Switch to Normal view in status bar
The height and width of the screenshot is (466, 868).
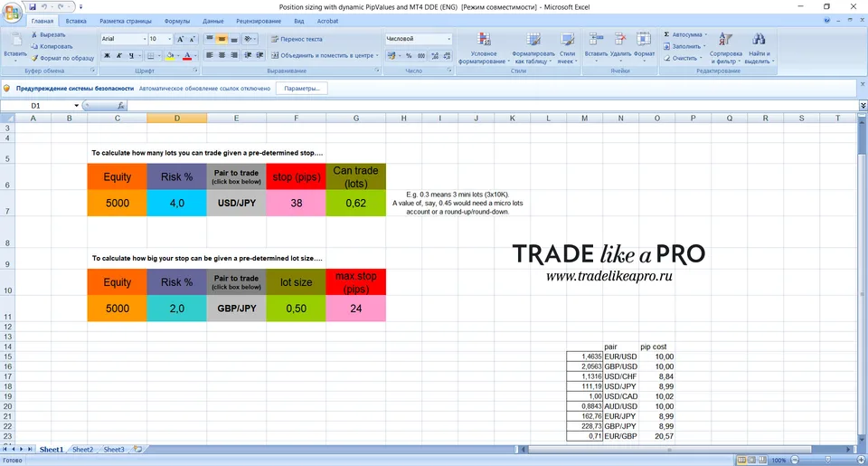point(741,460)
